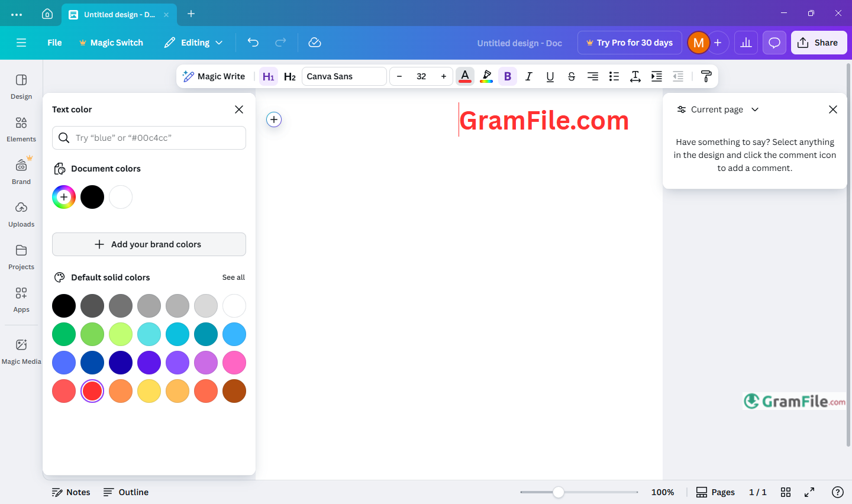Click Try Pro for 30 days
This screenshot has height=504, width=852.
tap(630, 43)
